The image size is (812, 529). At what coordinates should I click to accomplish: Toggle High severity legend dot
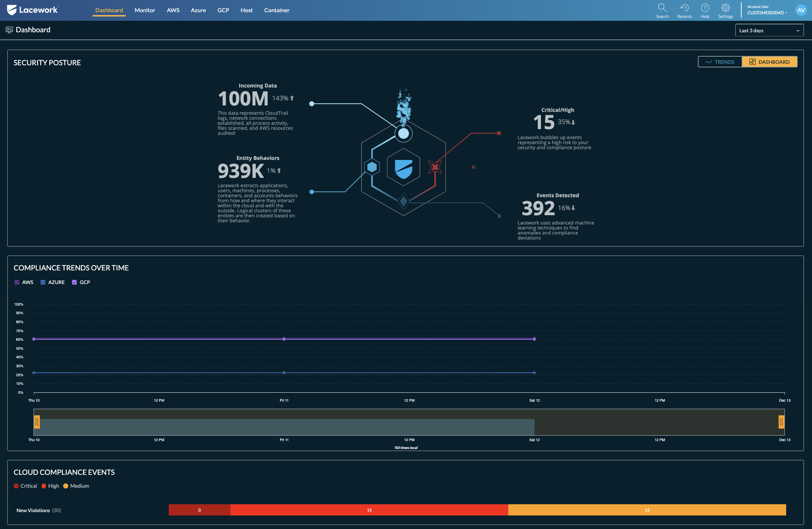[x=44, y=486]
